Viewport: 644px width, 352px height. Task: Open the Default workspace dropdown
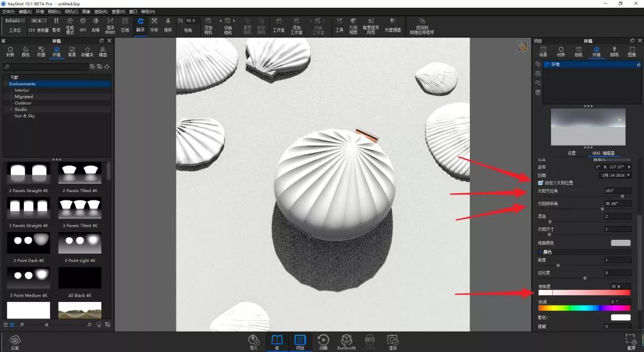15,20
